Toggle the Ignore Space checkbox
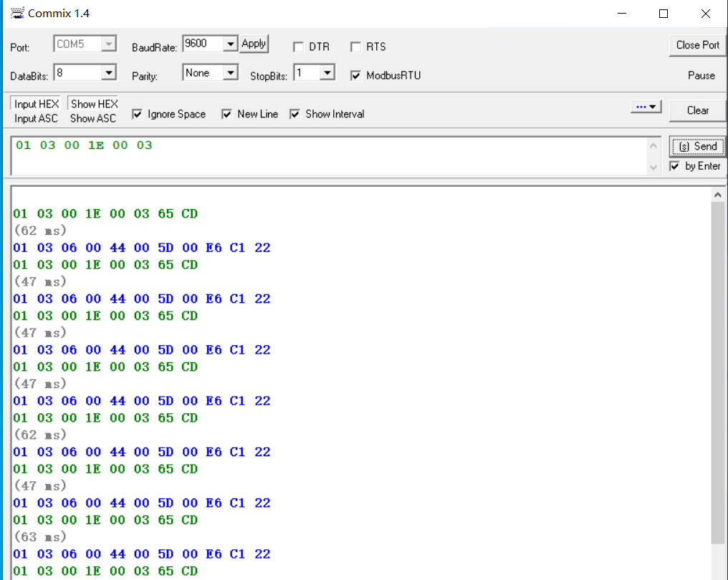This screenshot has width=728, height=580. coord(138,115)
